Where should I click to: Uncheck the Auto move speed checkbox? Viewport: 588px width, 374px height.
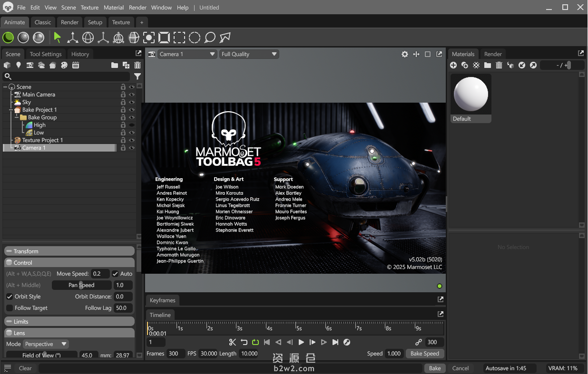click(115, 274)
